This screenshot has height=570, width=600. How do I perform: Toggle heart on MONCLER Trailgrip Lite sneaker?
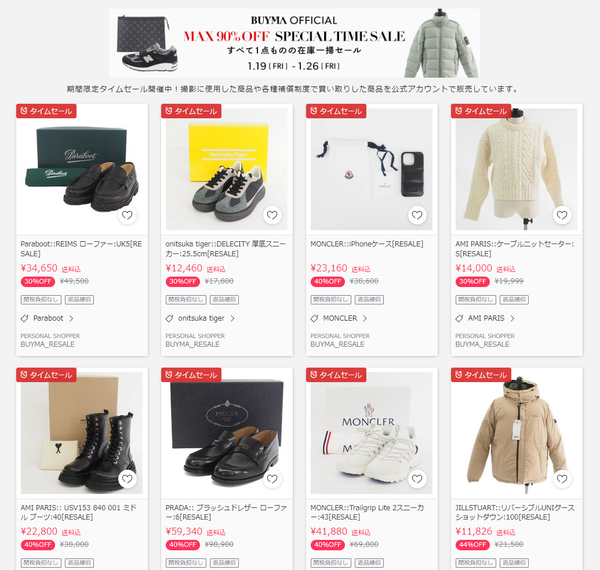click(x=417, y=479)
